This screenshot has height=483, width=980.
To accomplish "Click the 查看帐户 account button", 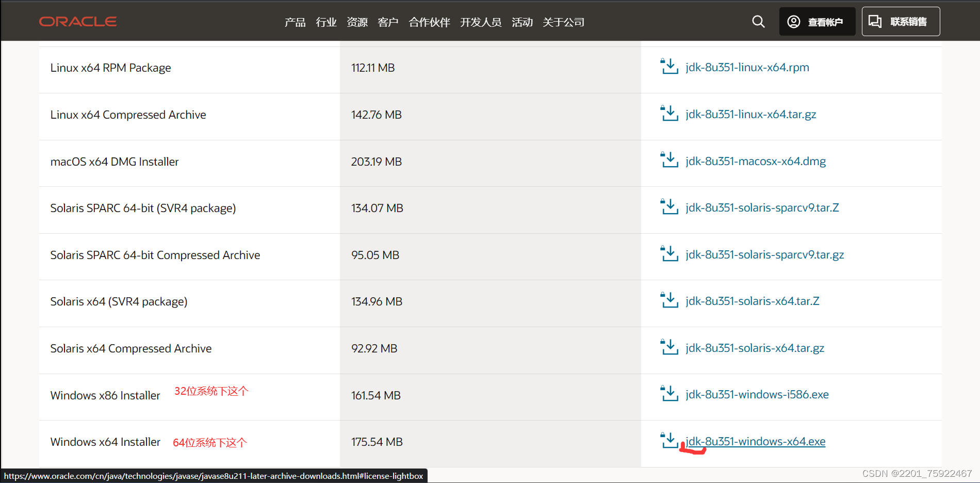I will tap(817, 22).
